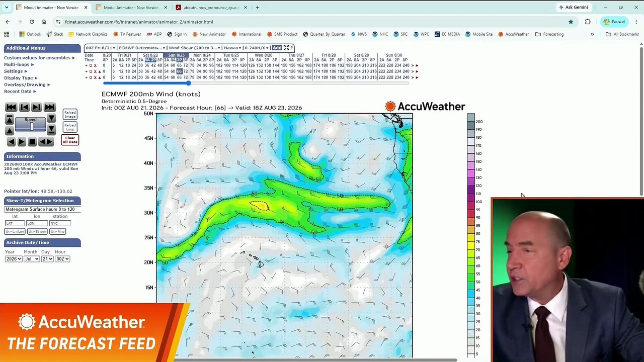Jump to last frame of animation
Image resolution: width=644 pixels, height=362 pixels.
coord(49,107)
